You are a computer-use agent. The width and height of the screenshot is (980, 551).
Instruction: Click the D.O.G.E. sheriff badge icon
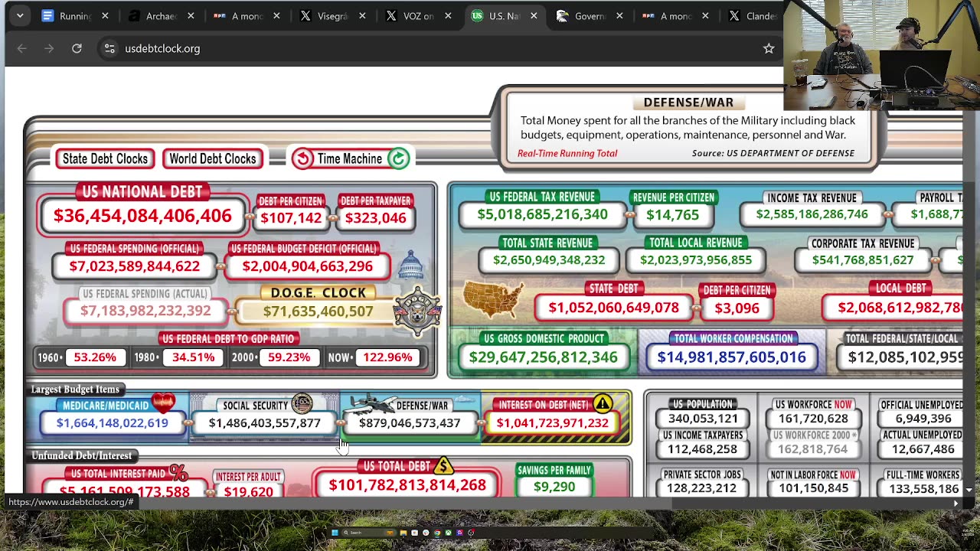(x=417, y=311)
